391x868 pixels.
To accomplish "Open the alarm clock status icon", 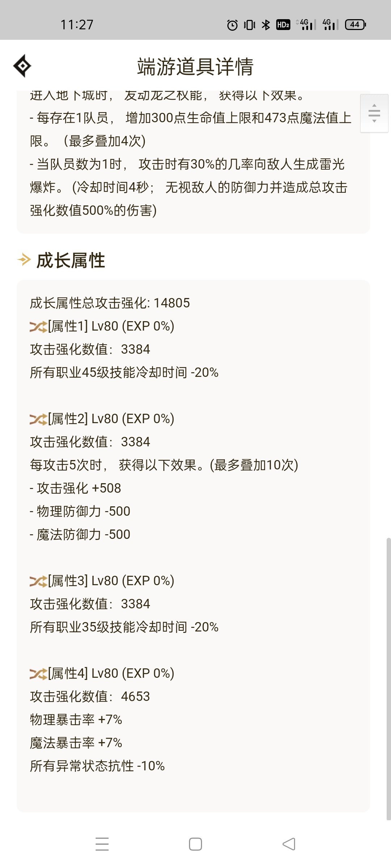I will [x=232, y=25].
